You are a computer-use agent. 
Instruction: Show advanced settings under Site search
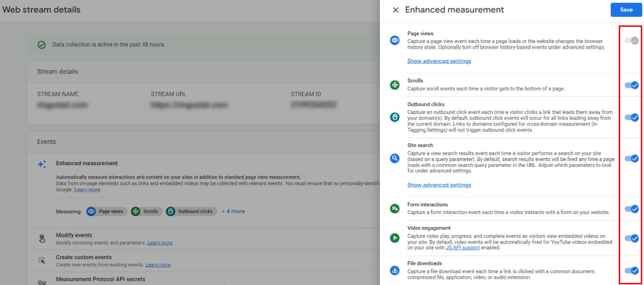coord(439,185)
